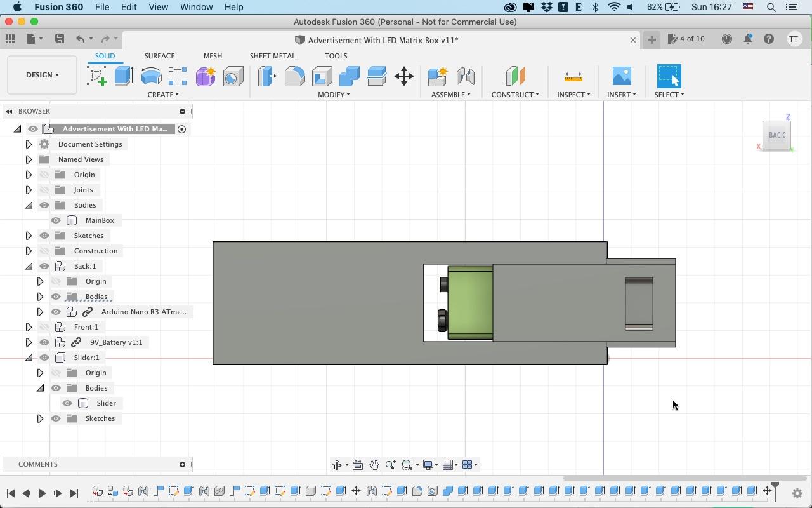The width and height of the screenshot is (812, 508).
Task: Open the timeline settings gear
Action: [x=797, y=493]
